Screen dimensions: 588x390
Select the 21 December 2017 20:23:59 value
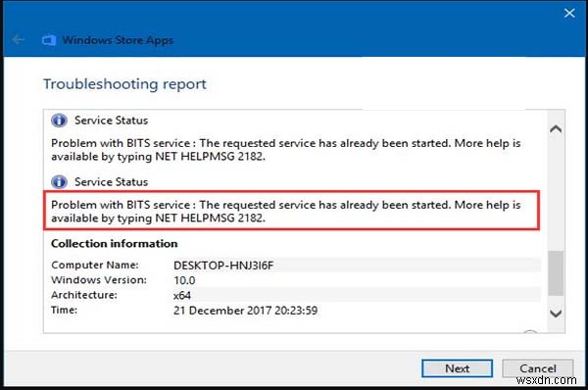pos(245,311)
